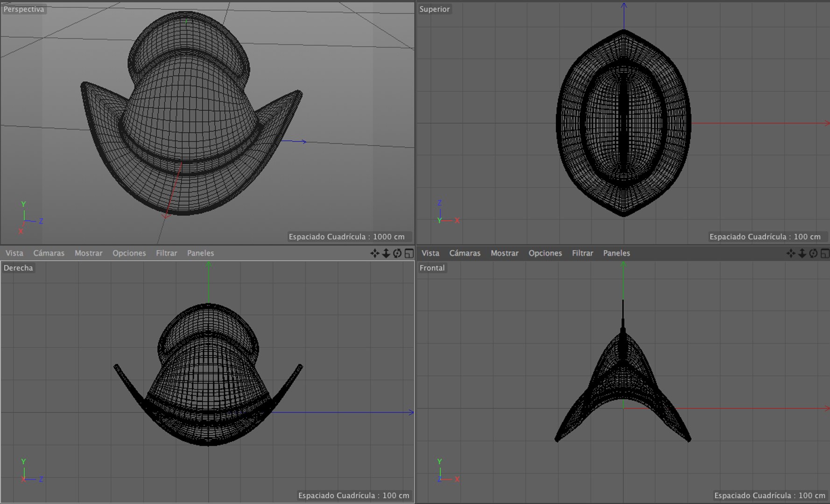Click the pan camera icon above Derecha view
This screenshot has height=504, width=830.
click(x=374, y=253)
